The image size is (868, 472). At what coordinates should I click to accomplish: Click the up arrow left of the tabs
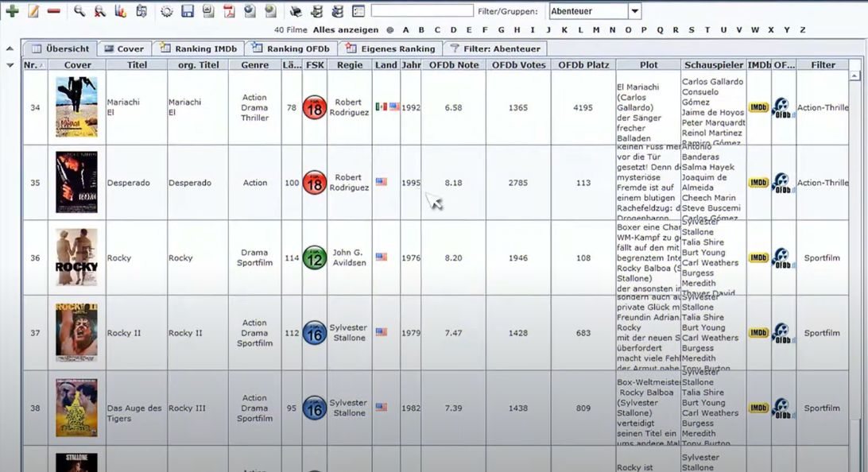tap(10, 48)
